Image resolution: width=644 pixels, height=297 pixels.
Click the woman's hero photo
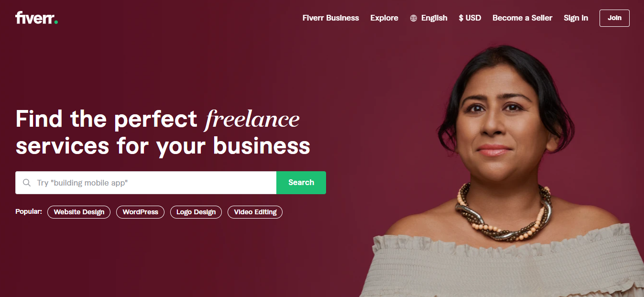click(x=502, y=172)
